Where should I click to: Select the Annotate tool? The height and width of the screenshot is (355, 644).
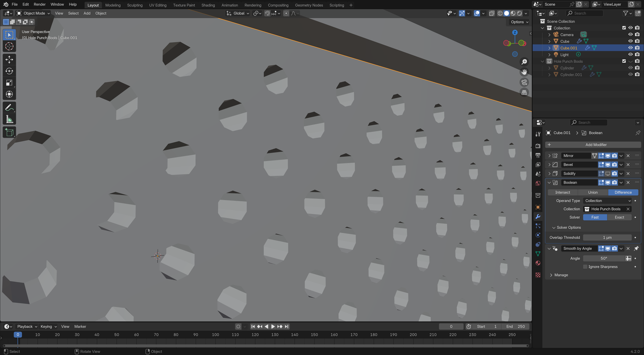pos(9,108)
